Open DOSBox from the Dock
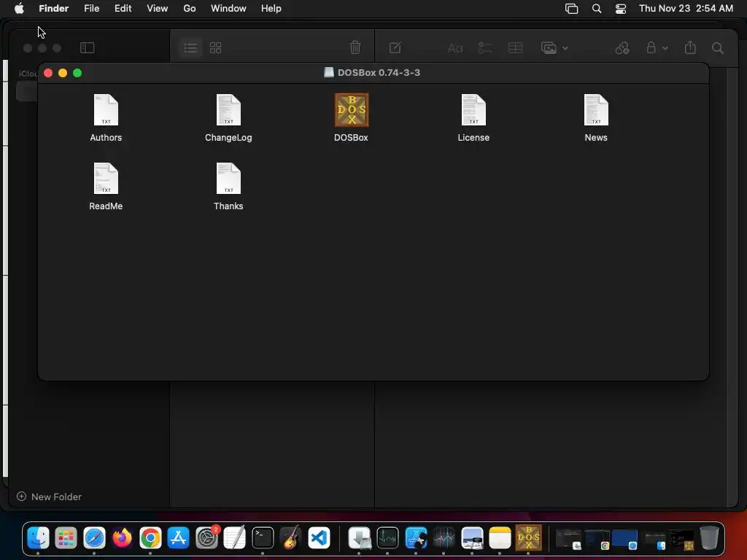Screen dimensions: 747x560 pos(528,537)
